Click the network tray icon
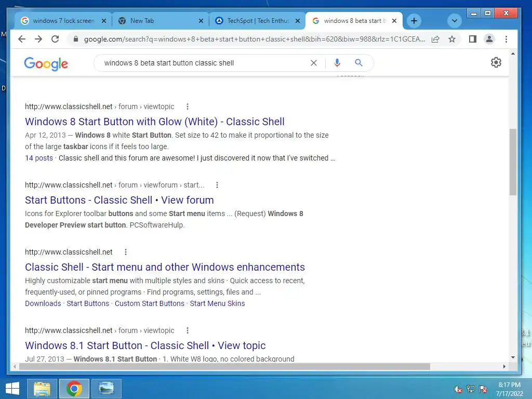This screenshot has height=399, width=532. point(471,389)
